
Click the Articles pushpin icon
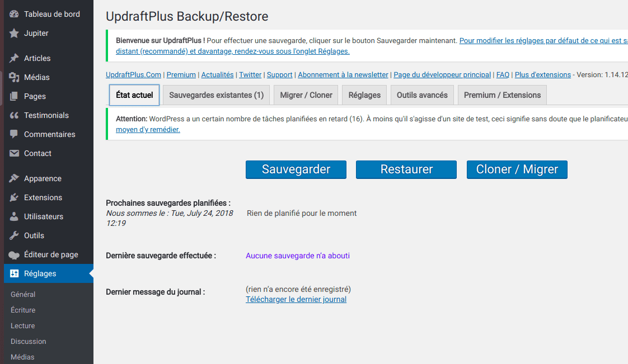[15, 58]
